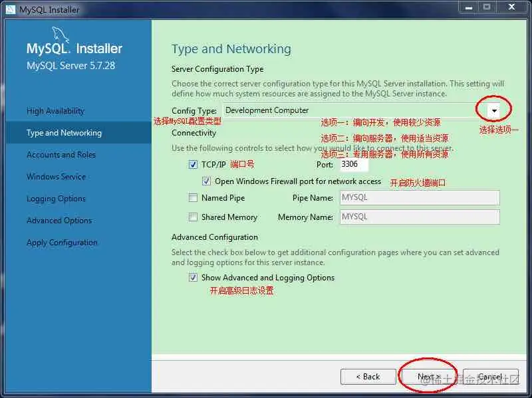Toggle Open Windows Firewall port checkbox
This screenshot has height=398, width=532.
(206, 181)
